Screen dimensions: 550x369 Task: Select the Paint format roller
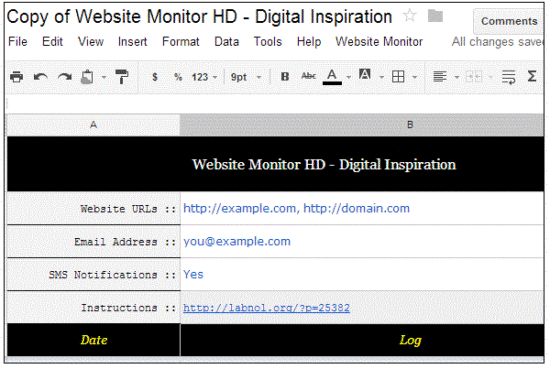tap(122, 76)
